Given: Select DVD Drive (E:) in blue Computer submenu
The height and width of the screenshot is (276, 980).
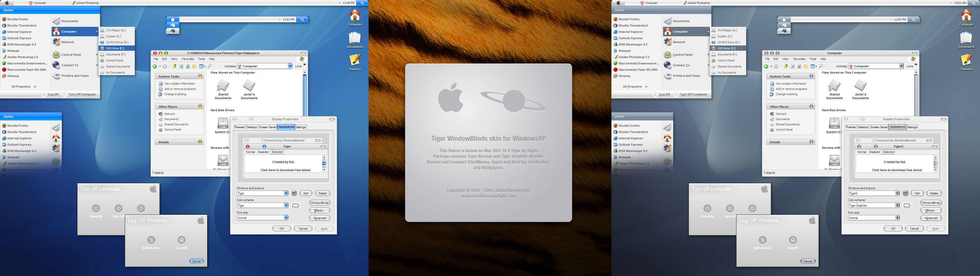Looking at the screenshot, I should click(x=117, y=48).
